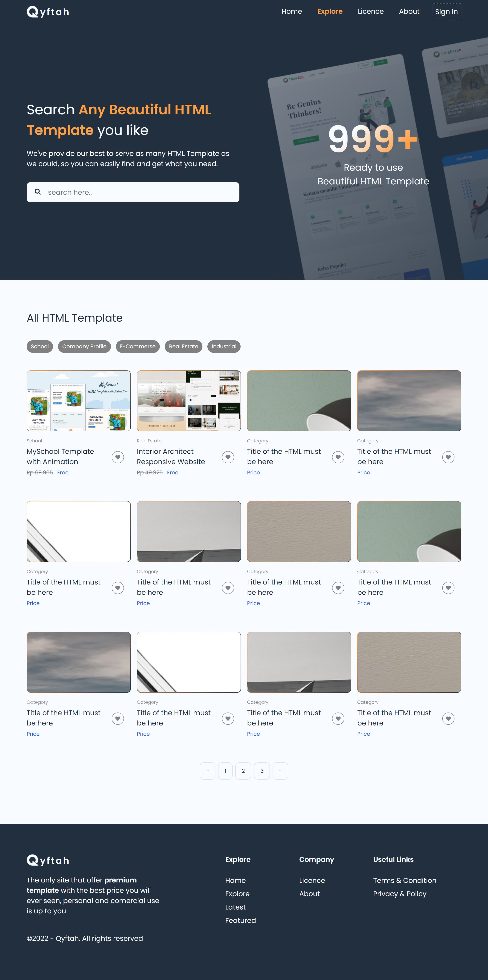Open the Interior Architect template thumbnail

tap(189, 401)
